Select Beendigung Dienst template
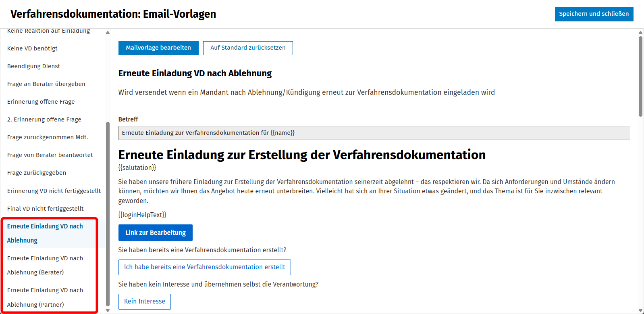644x314 pixels. coord(33,66)
